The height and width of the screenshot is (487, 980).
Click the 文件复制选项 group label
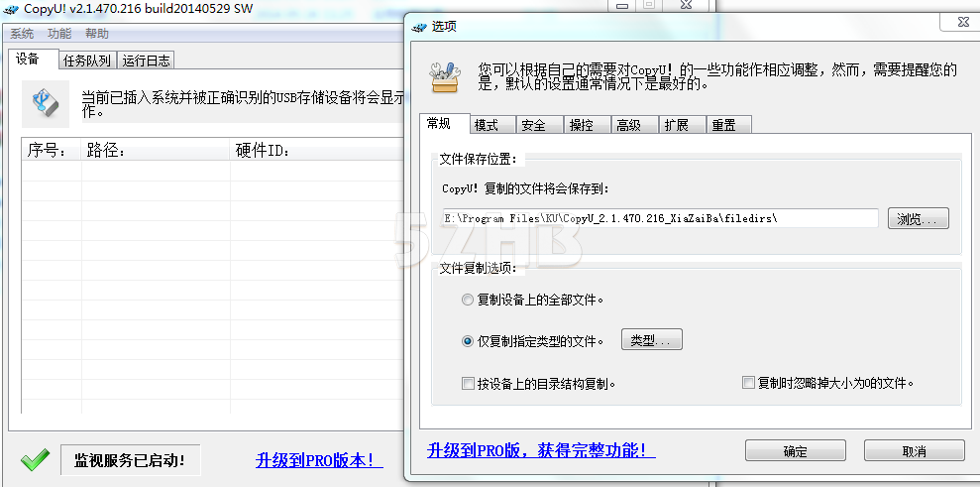(479, 268)
